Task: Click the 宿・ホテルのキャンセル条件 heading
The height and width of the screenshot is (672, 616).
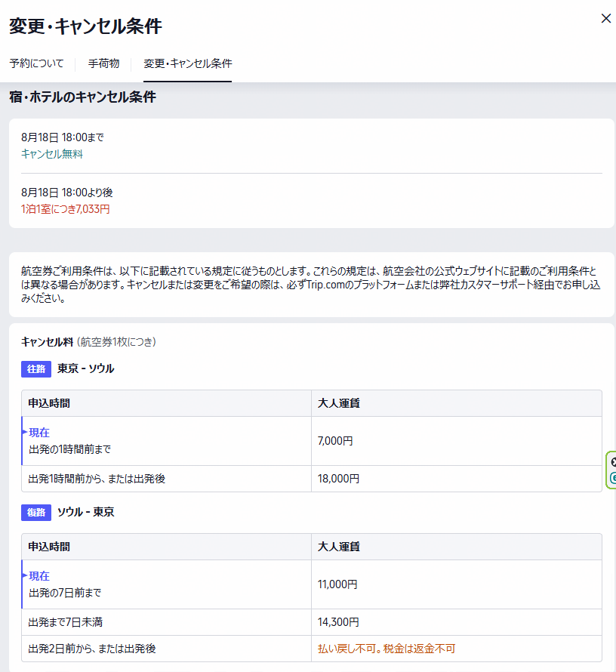Action: (x=83, y=97)
